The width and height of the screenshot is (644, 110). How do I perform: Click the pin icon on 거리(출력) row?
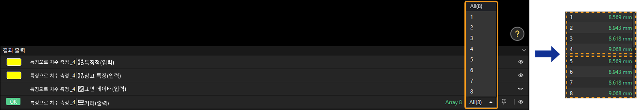pyautogui.click(x=504, y=102)
